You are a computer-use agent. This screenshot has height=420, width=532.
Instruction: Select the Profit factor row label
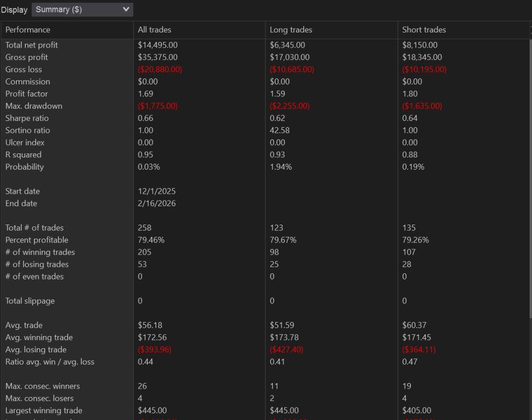coord(26,94)
